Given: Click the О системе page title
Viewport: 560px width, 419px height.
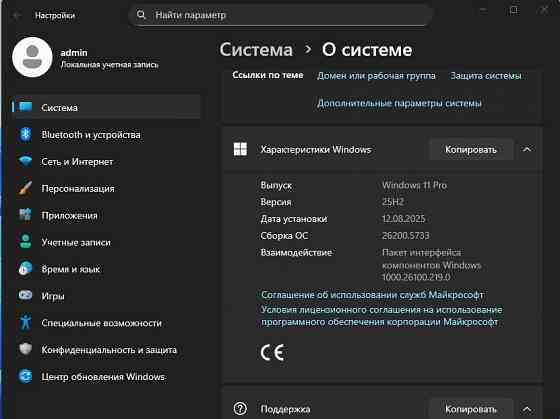Looking at the screenshot, I should coord(367,49).
